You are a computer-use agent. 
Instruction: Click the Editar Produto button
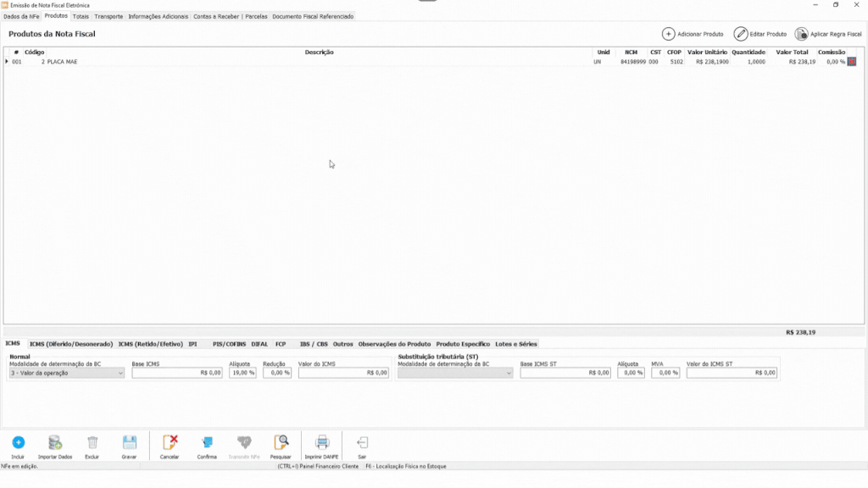[760, 34]
